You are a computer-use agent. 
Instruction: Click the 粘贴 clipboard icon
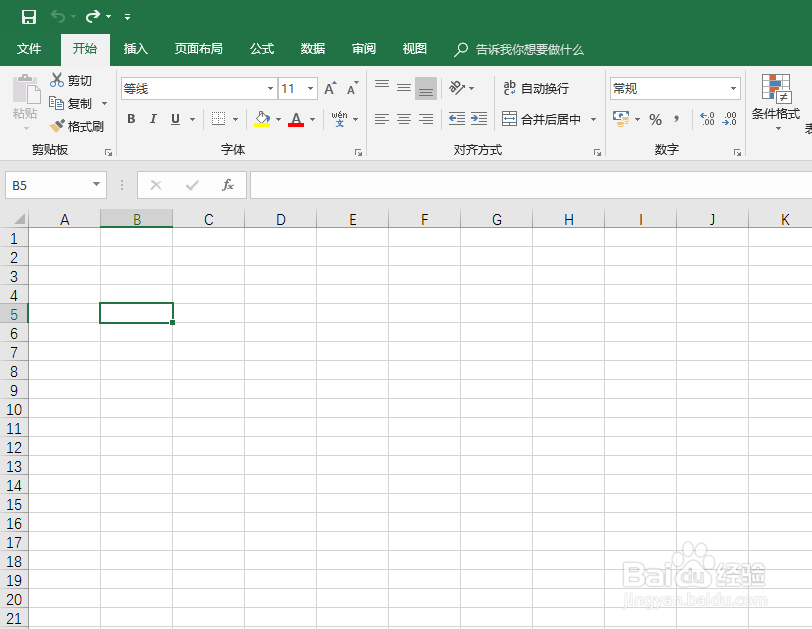tap(25, 89)
